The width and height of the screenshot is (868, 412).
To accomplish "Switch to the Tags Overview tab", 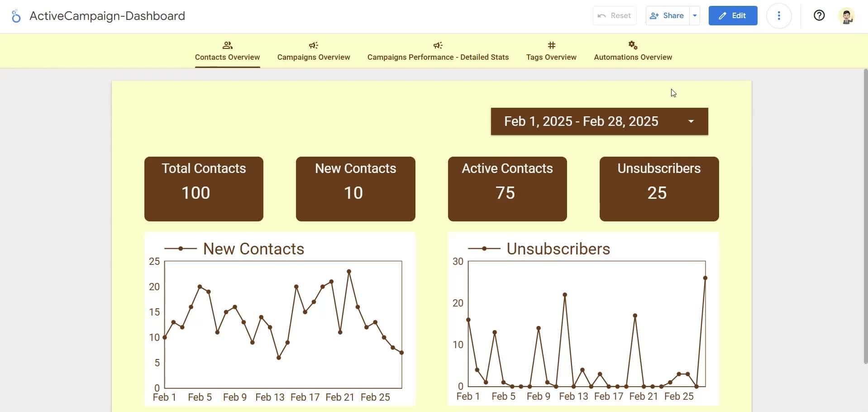I will [551, 57].
